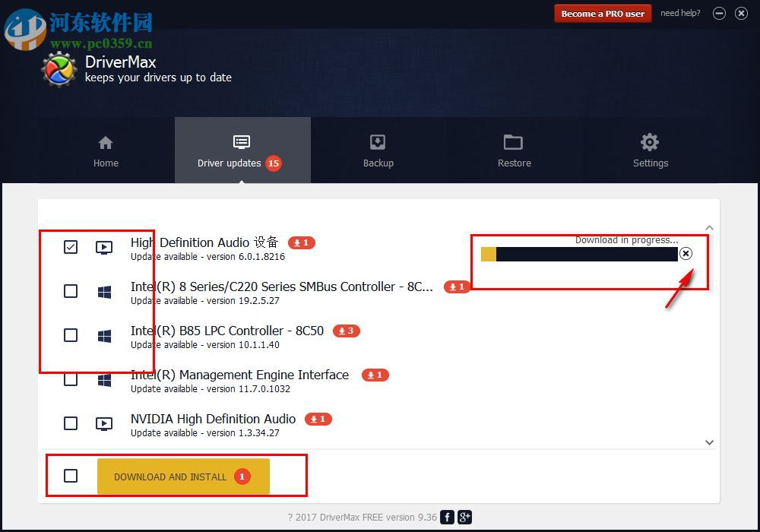Viewport: 760px width, 532px height.
Task: Open the Google Plus icon in footer
Action: pos(464,517)
